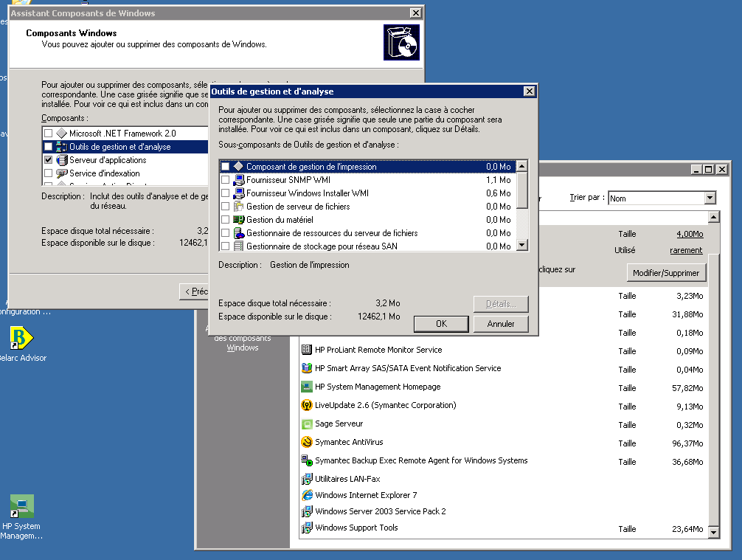The height and width of the screenshot is (560, 742).
Task: Tick Gestionnaire de ressources du serveur de fichiers
Action: (x=226, y=233)
